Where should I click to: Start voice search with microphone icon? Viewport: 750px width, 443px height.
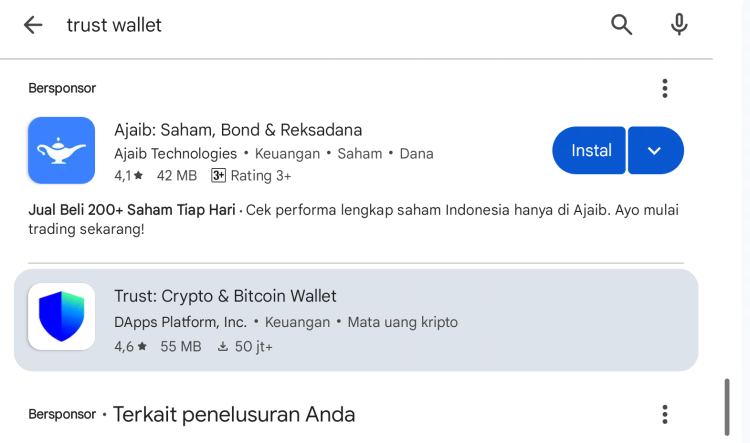[679, 24]
